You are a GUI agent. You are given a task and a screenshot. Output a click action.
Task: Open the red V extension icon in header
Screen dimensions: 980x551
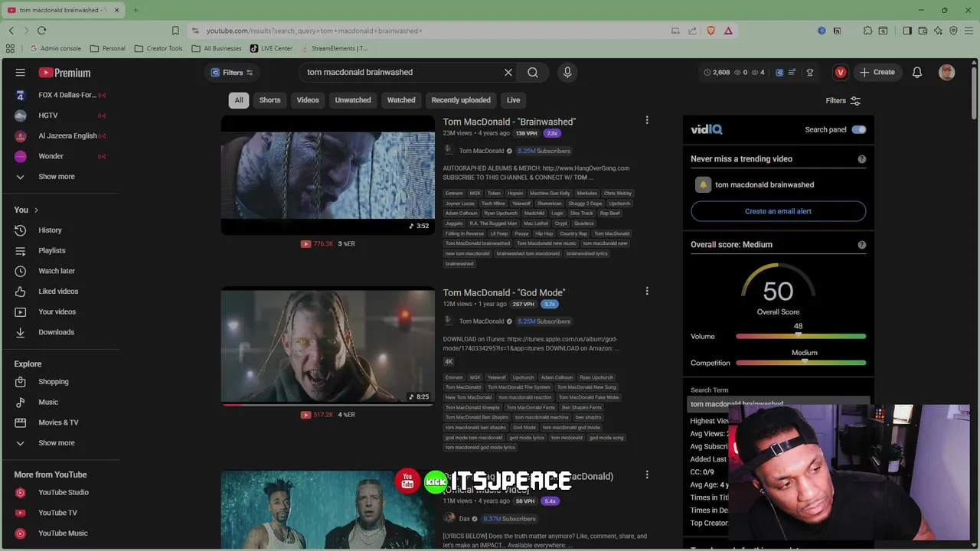[841, 72]
